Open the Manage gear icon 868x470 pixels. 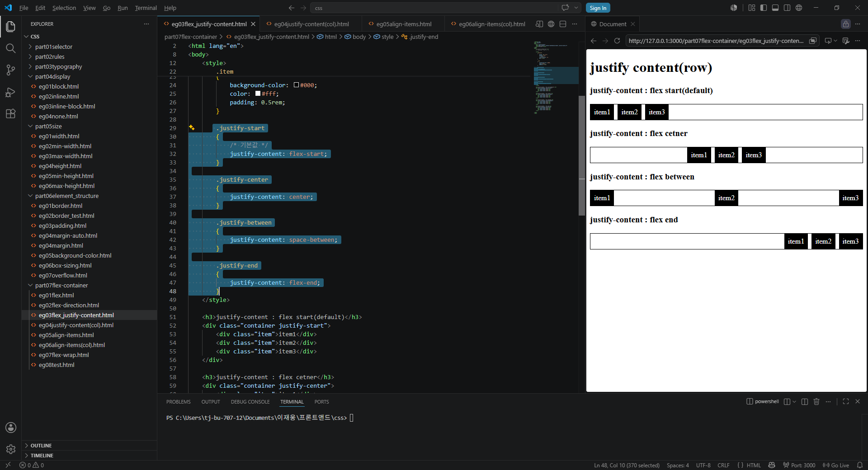pyautogui.click(x=11, y=449)
